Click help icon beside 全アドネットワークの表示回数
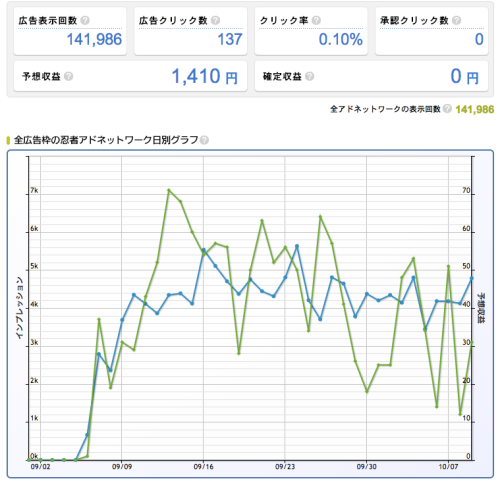Screen dimensions: 500x483 pyautogui.click(x=447, y=109)
